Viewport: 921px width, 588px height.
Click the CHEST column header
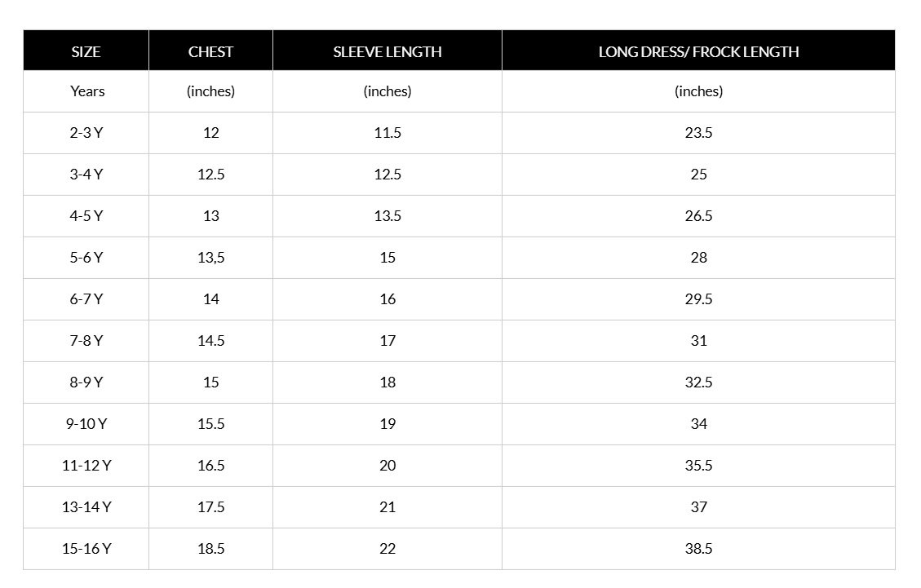click(x=210, y=51)
